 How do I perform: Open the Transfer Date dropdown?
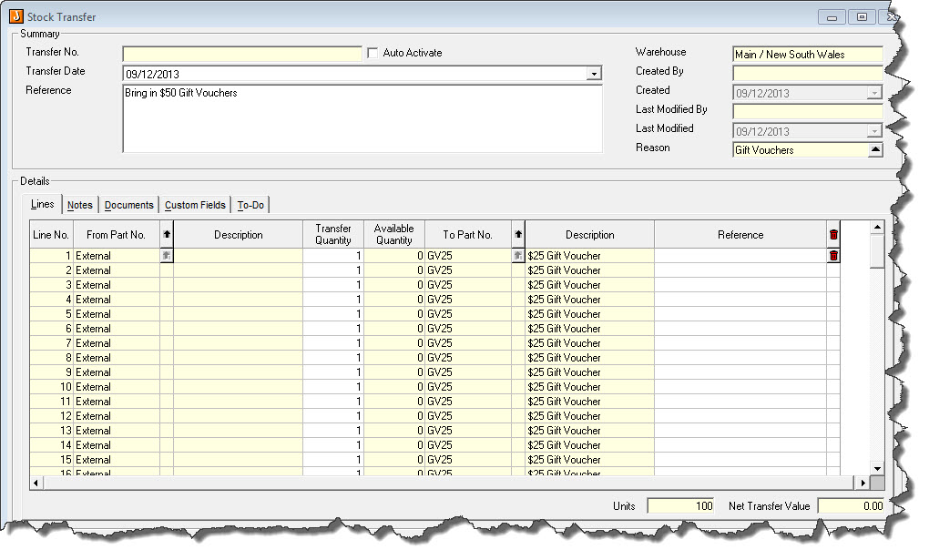click(594, 74)
